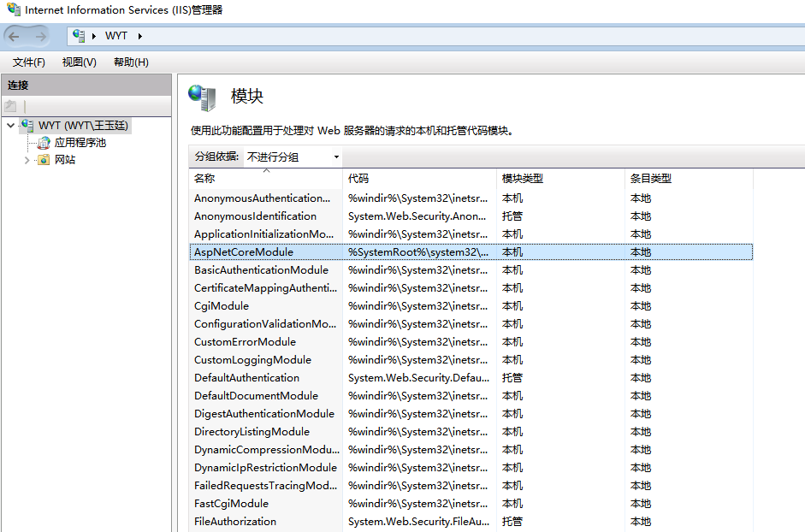The height and width of the screenshot is (532, 805).
Task: Open the 视图(V) menu
Action: click(x=79, y=62)
